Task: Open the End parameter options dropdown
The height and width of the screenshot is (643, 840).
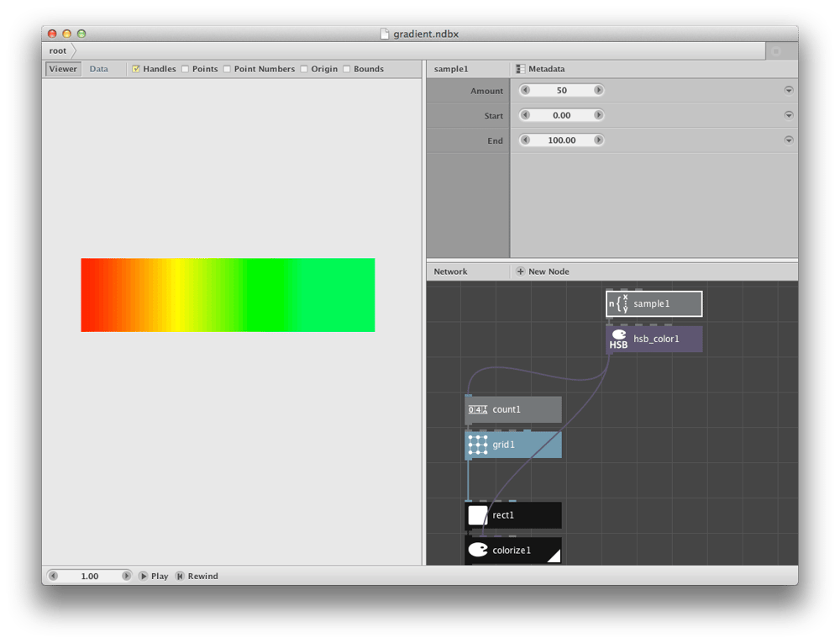Action: [x=789, y=140]
